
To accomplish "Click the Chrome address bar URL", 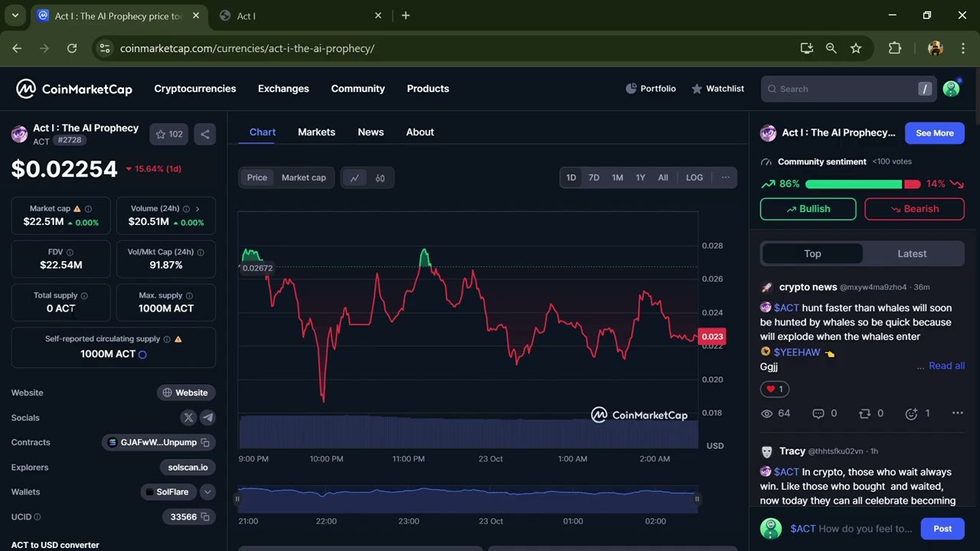I will [x=247, y=48].
